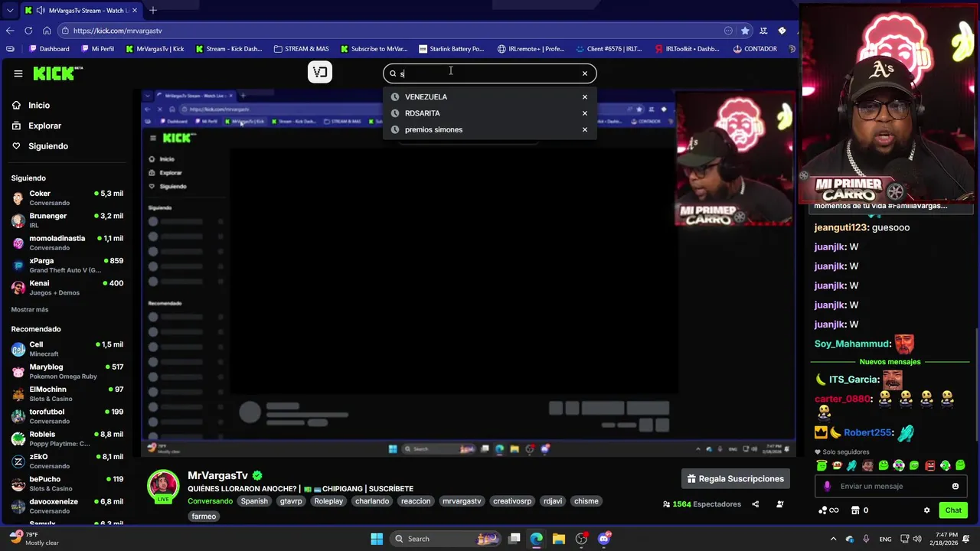This screenshot has width=980, height=551.
Task: Click the browser reload button
Action: point(28,31)
